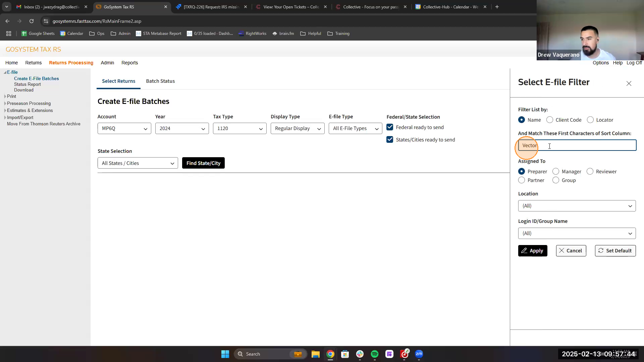Close the Select E-file Filter panel
This screenshot has height=362, width=644.
click(x=629, y=83)
